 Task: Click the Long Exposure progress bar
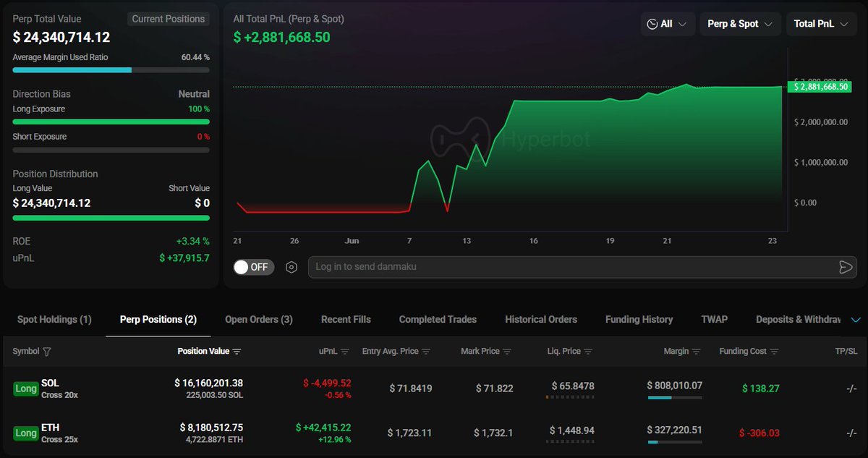111,122
